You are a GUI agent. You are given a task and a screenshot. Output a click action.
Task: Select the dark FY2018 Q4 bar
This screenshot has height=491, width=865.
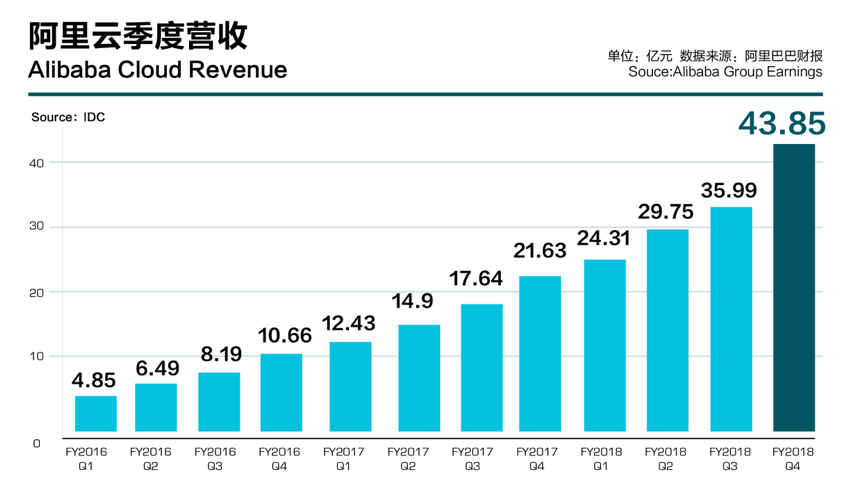794,288
